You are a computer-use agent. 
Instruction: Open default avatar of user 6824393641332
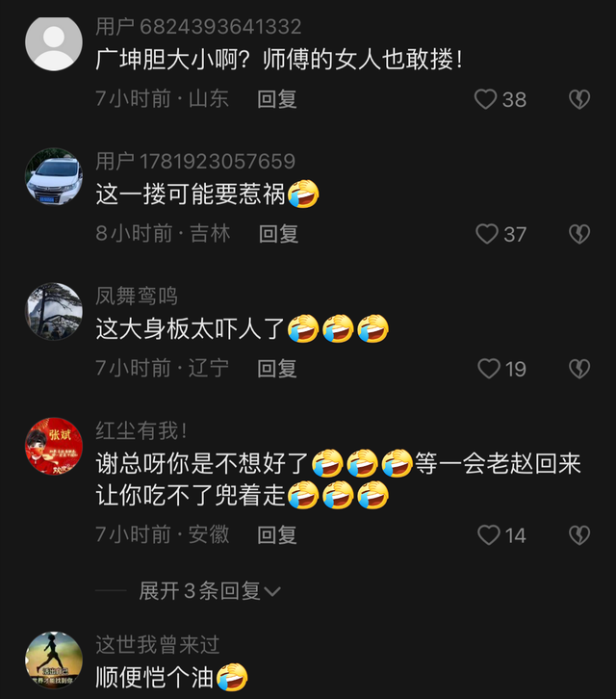coord(54,43)
